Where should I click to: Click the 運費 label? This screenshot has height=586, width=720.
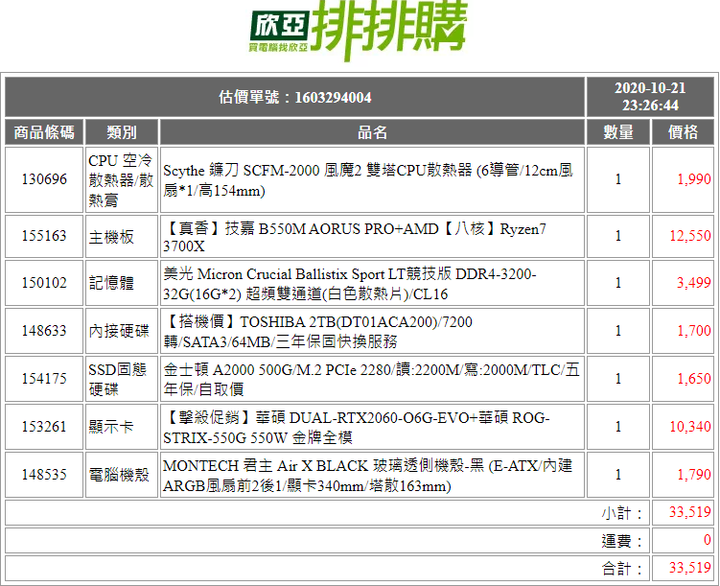point(622,541)
